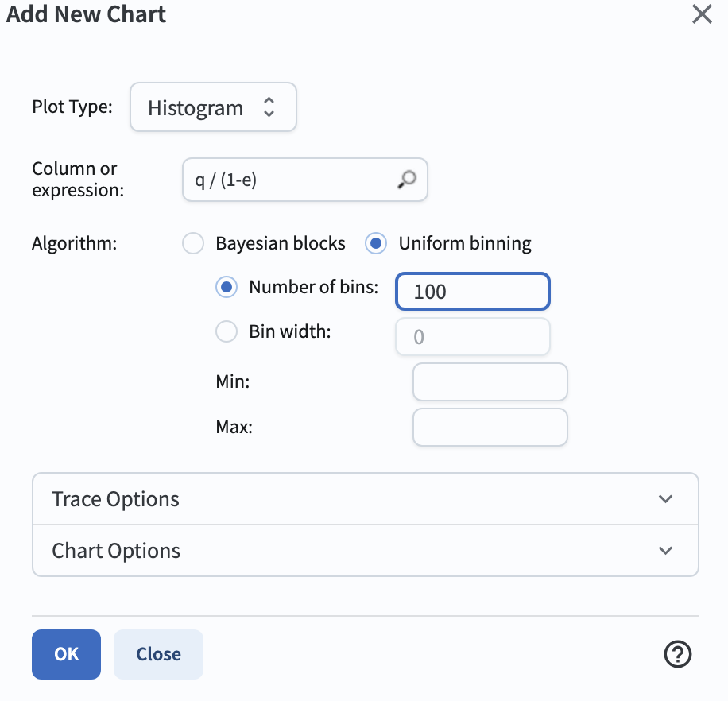Focus the Number of bins field

tap(473, 292)
